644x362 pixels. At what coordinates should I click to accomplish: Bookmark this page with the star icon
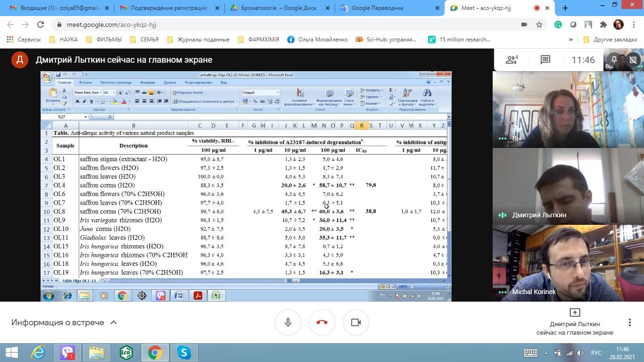(539, 25)
